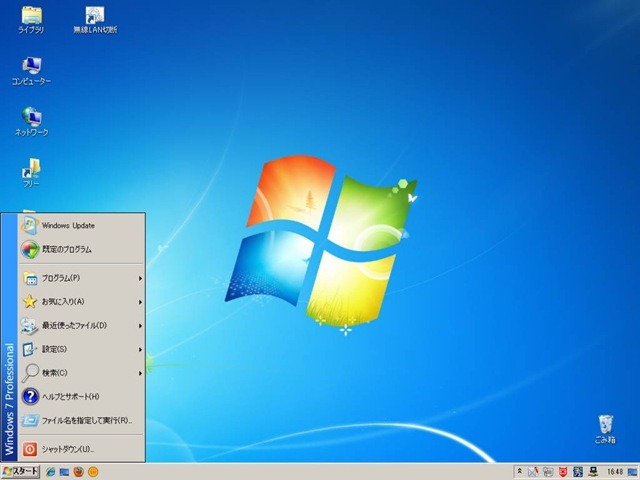Click the magnifying glass search icon

tap(30, 373)
